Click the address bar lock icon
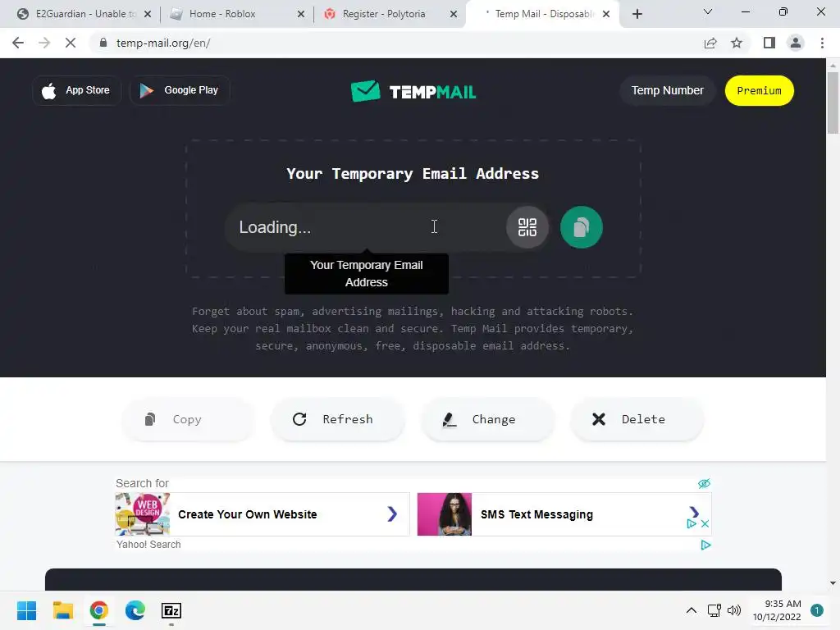 [x=103, y=43]
